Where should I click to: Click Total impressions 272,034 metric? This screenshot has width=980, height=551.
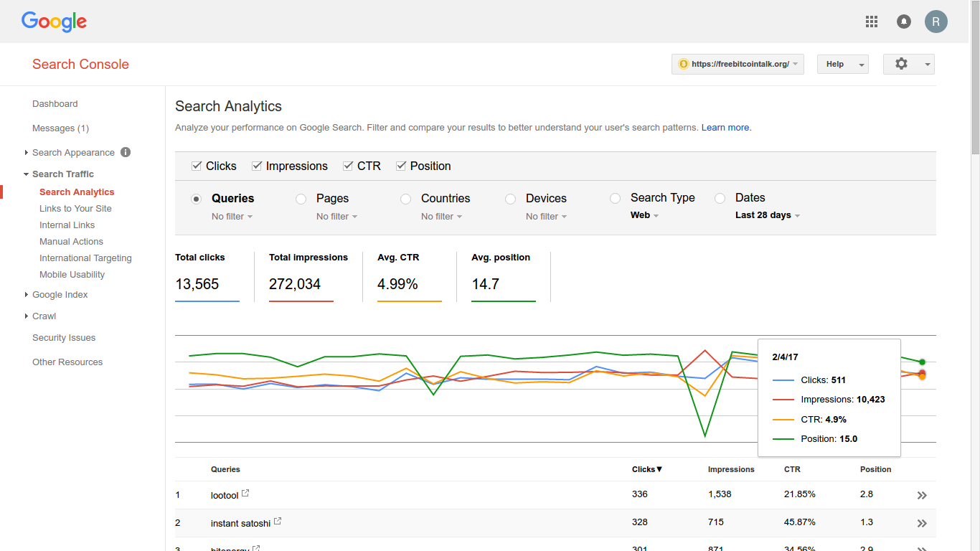click(x=308, y=276)
